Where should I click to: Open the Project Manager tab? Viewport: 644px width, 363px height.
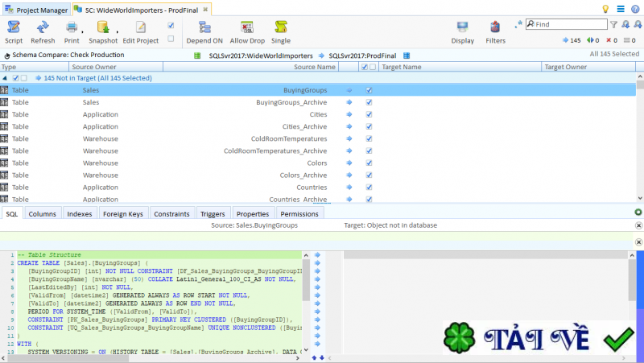pos(38,9)
